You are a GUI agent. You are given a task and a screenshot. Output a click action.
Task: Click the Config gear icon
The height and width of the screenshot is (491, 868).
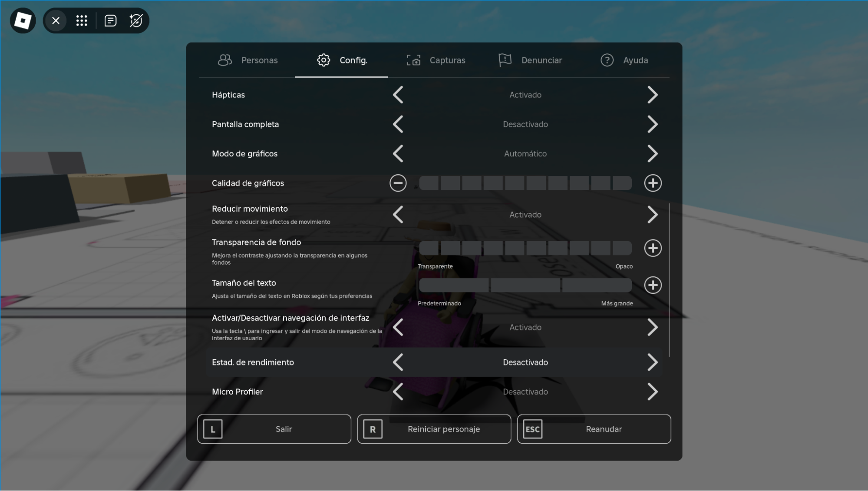[323, 60]
